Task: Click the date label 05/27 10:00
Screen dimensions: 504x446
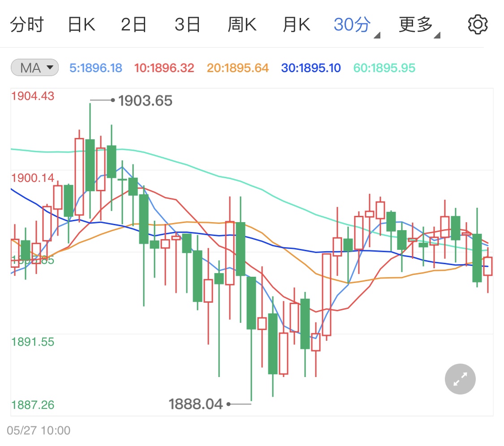Action: tap(39, 431)
